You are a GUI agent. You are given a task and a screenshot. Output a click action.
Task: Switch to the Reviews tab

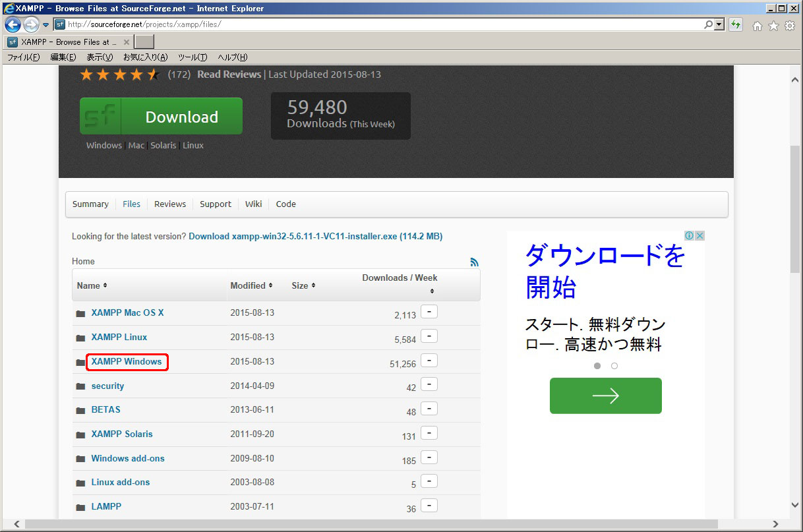pos(170,204)
